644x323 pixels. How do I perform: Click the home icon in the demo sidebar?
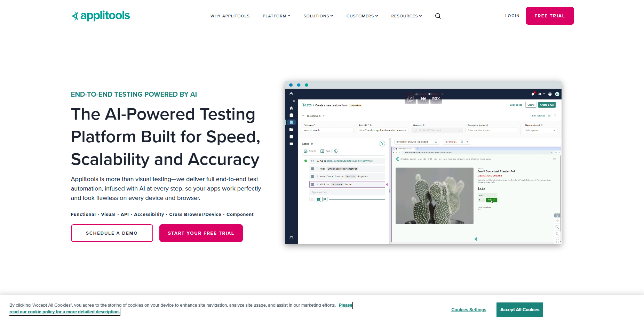291,108
